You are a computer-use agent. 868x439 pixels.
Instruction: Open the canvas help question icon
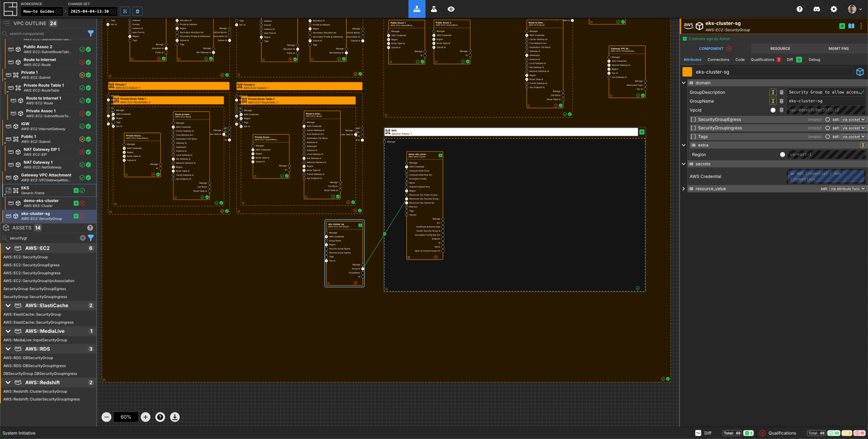click(x=160, y=417)
